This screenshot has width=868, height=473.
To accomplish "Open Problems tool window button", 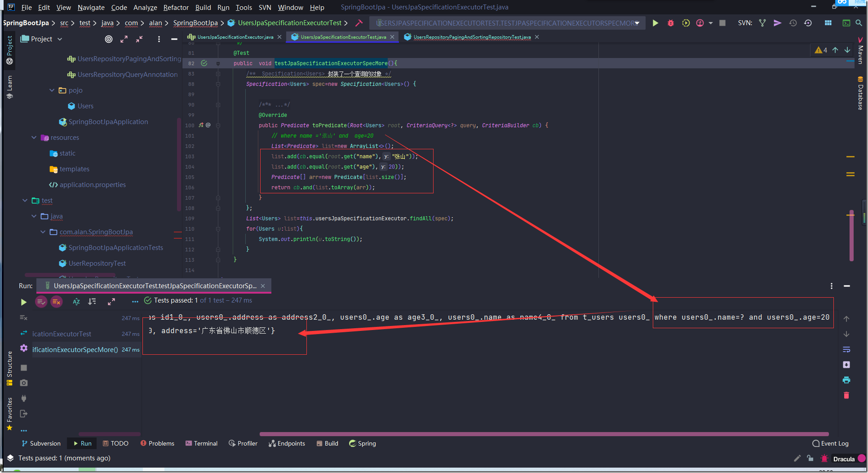I will tap(157, 443).
